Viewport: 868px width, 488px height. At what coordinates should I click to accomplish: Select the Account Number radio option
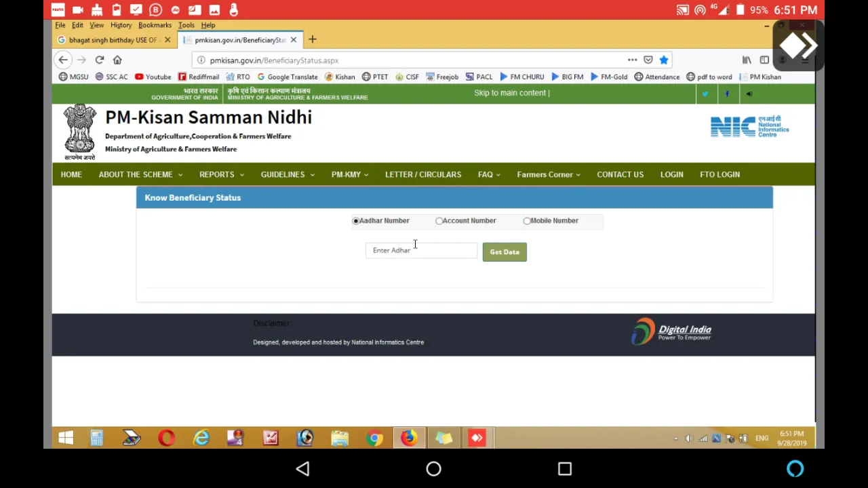click(439, 221)
